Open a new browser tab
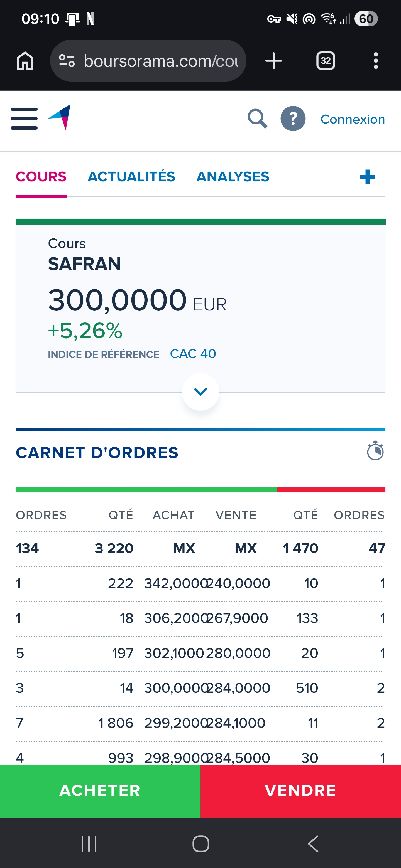 point(273,61)
